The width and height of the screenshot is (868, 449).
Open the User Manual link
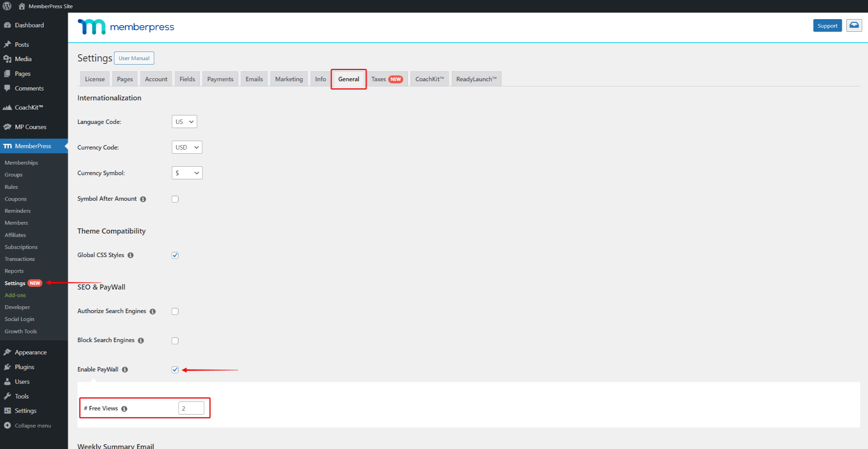pos(134,58)
